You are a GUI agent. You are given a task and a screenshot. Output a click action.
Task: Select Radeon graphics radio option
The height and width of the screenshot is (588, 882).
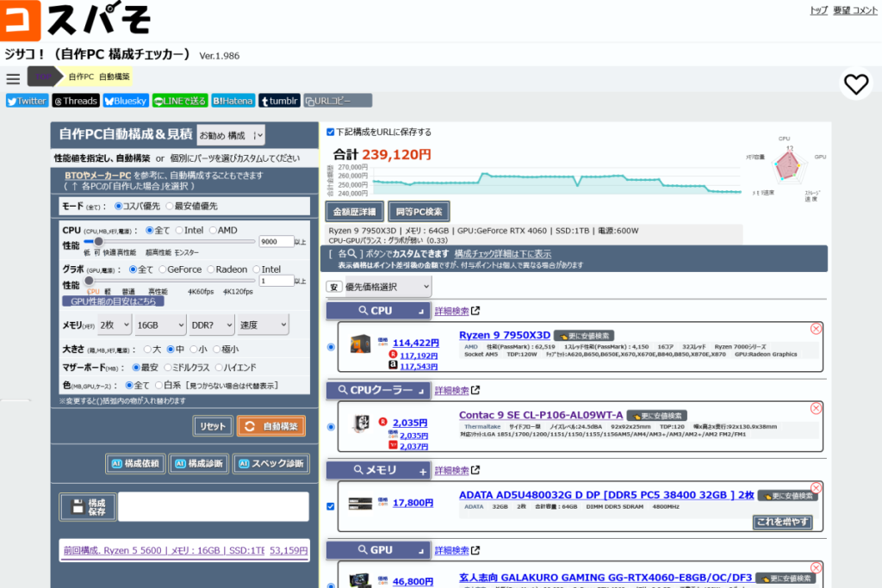click(x=211, y=269)
